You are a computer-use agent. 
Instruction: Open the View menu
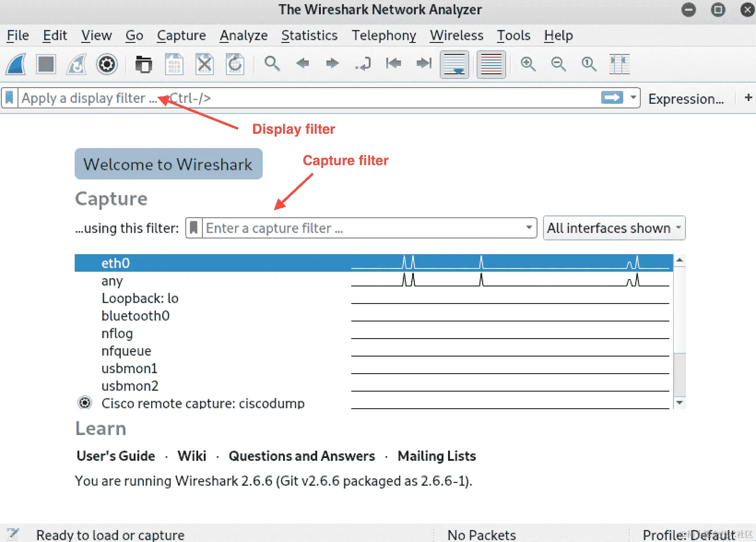[96, 36]
